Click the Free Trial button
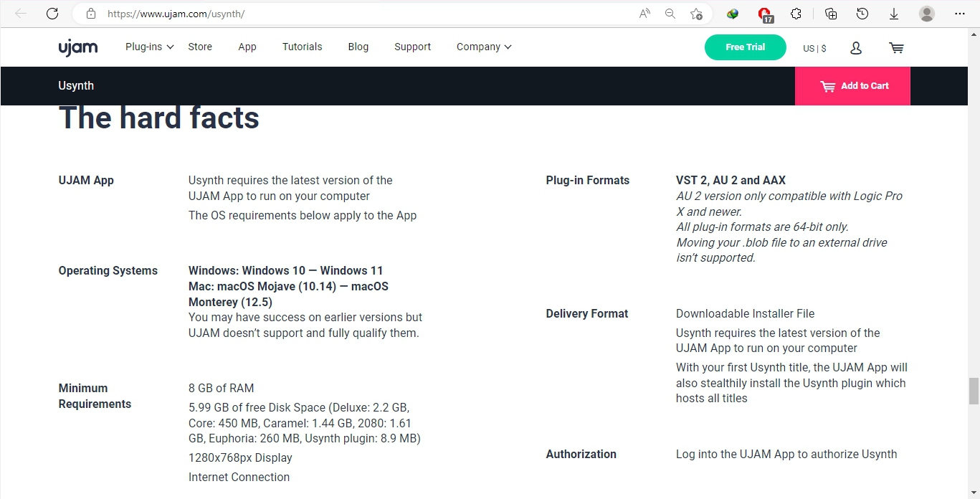Screen dimensions: 980x499 click(745, 47)
